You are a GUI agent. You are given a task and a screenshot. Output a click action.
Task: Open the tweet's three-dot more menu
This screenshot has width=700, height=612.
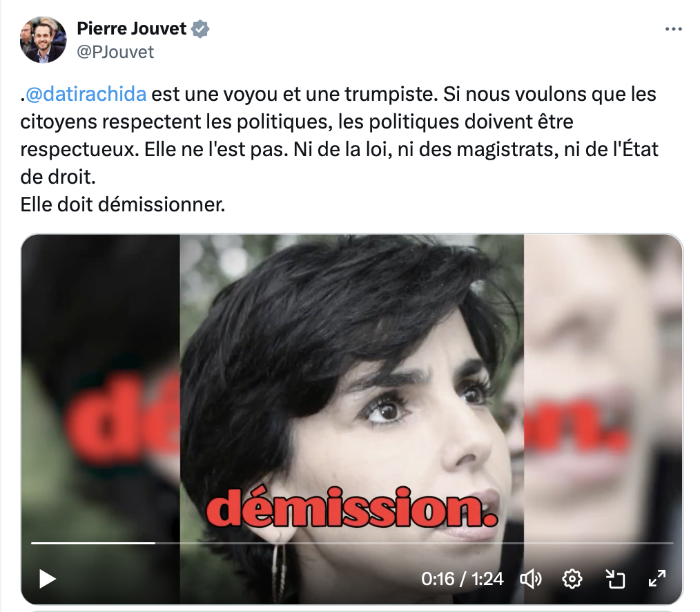673,29
